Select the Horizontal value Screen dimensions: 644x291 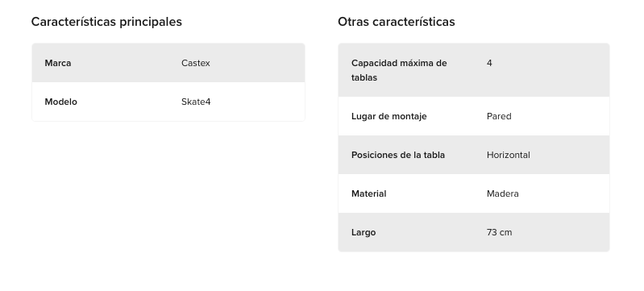point(509,155)
